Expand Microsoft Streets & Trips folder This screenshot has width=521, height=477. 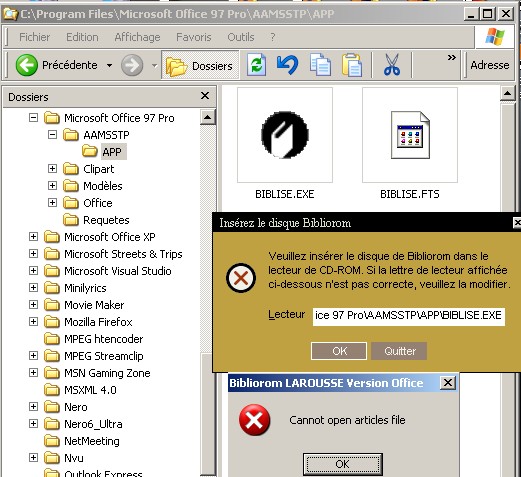[x=33, y=254]
